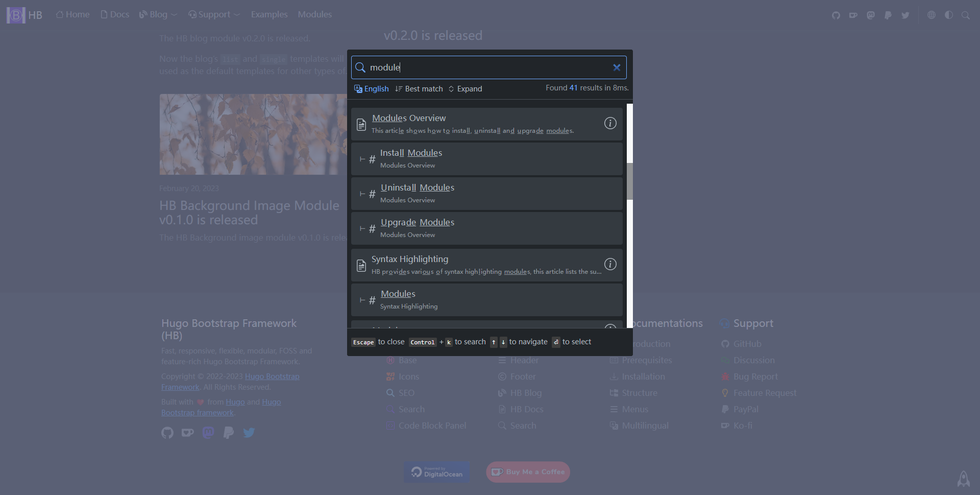980x495 pixels.
Task: Open the search magnifier in top navbar
Action: coord(965,15)
